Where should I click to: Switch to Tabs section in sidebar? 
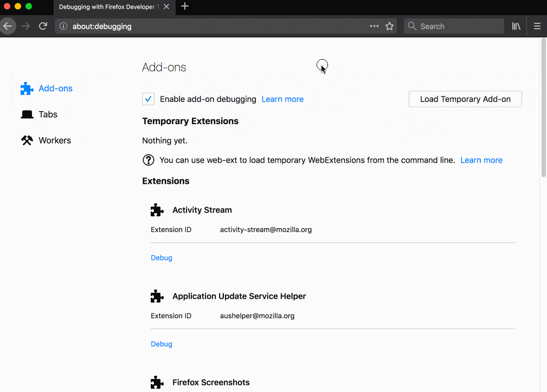[x=48, y=114]
